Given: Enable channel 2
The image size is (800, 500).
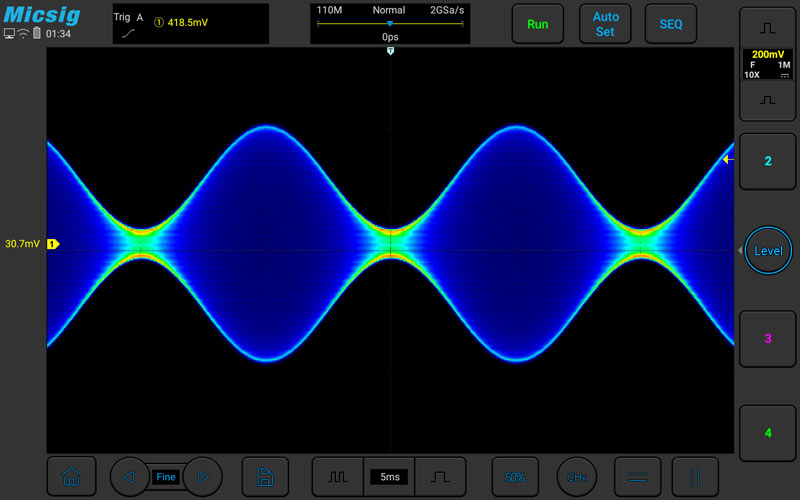Looking at the screenshot, I should point(767,161).
